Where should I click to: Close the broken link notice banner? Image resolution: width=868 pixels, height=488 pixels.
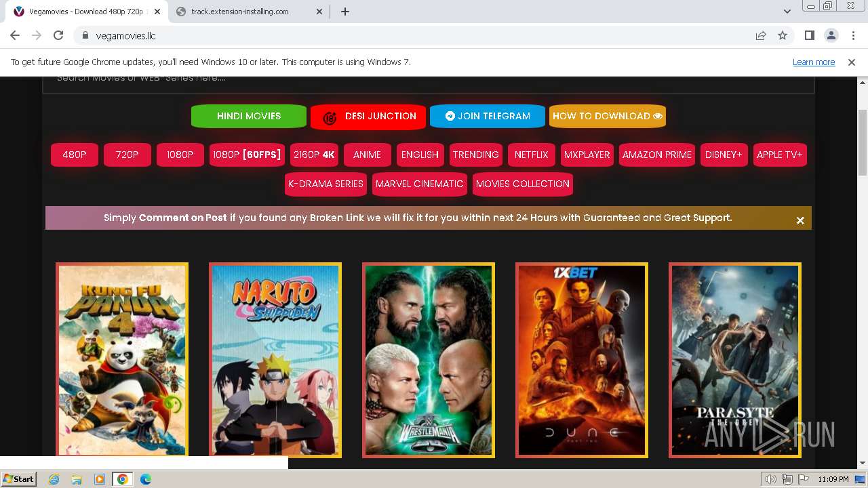800,220
